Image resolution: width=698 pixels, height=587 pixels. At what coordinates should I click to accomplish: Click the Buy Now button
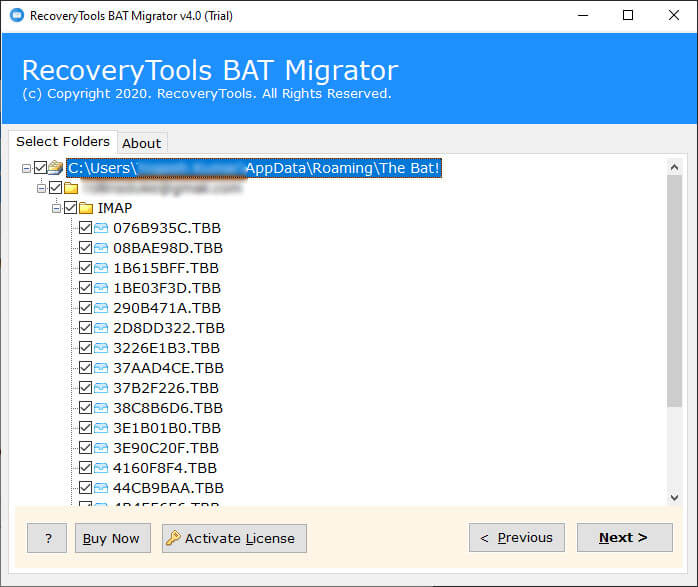(x=113, y=538)
